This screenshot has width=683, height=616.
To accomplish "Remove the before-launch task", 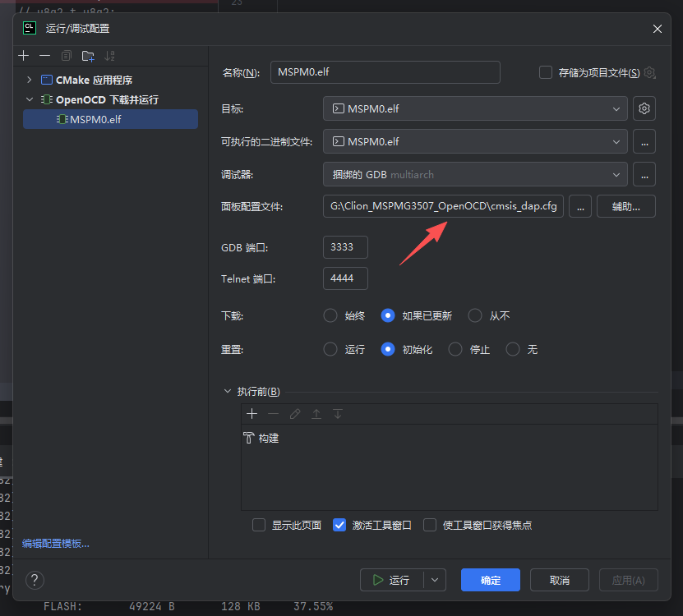I will 273,414.
